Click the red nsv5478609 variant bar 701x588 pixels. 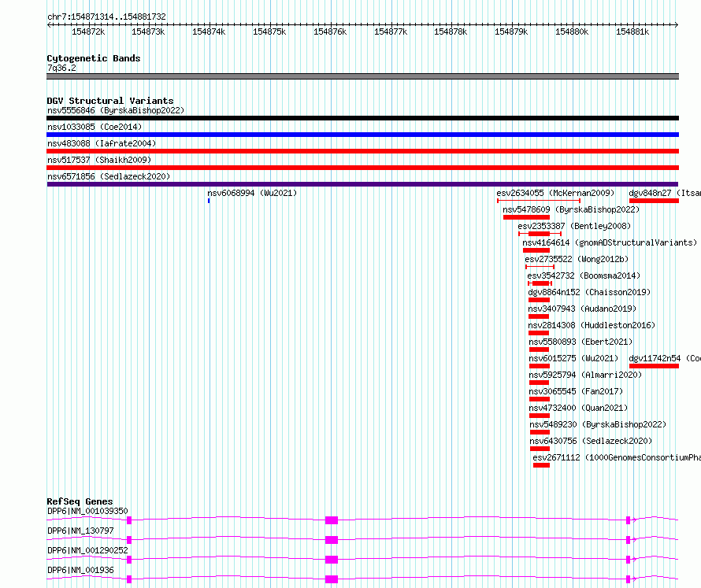(x=526, y=217)
